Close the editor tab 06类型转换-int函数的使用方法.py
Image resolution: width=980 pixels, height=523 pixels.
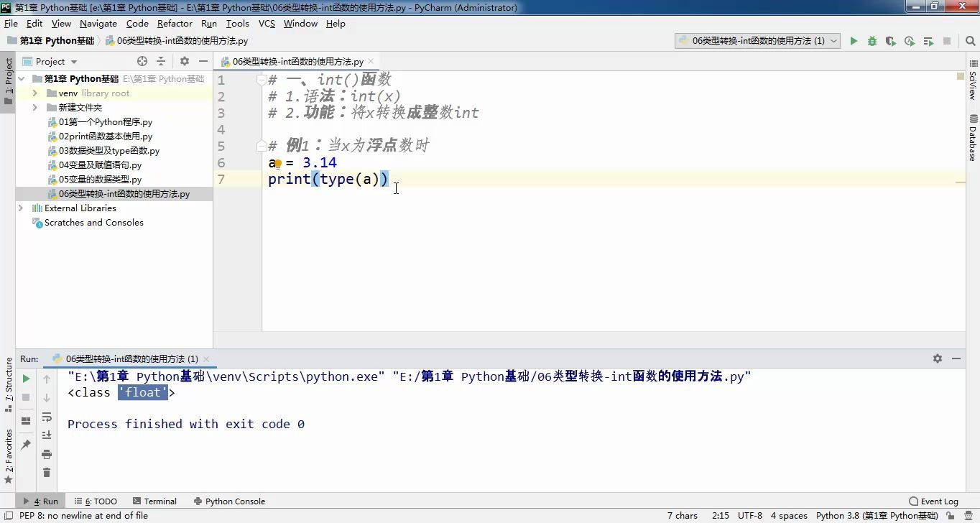[x=371, y=62]
